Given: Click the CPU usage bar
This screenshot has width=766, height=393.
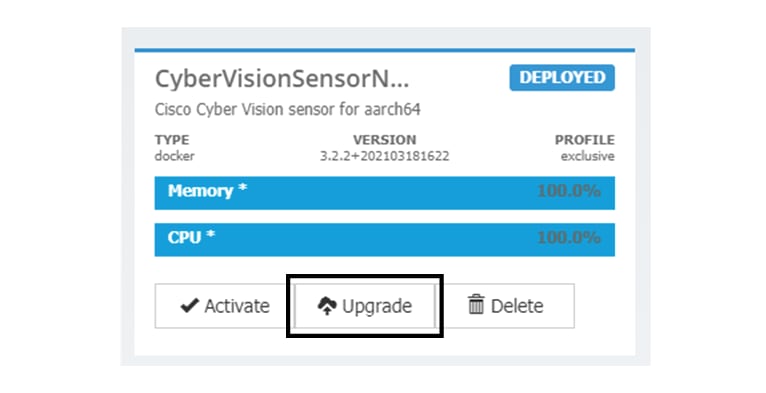Looking at the screenshot, I should pyautogui.click(x=384, y=240).
